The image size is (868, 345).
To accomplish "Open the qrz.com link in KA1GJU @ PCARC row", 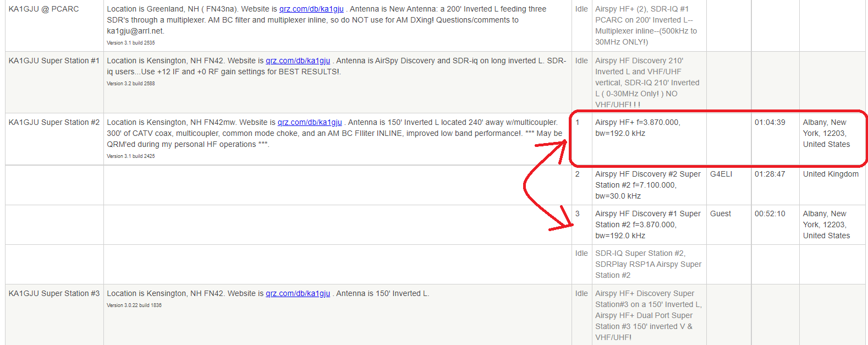I will click(x=311, y=9).
